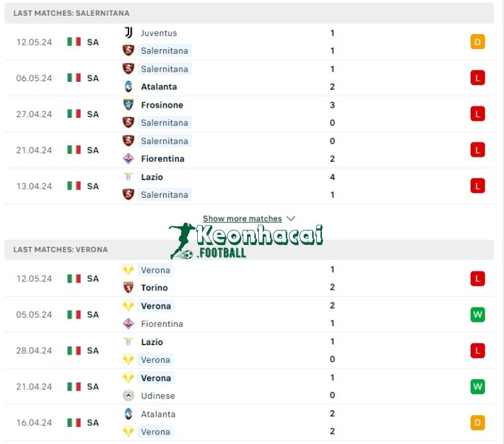Open the SA league label on 06.05.24 row

coord(93,78)
